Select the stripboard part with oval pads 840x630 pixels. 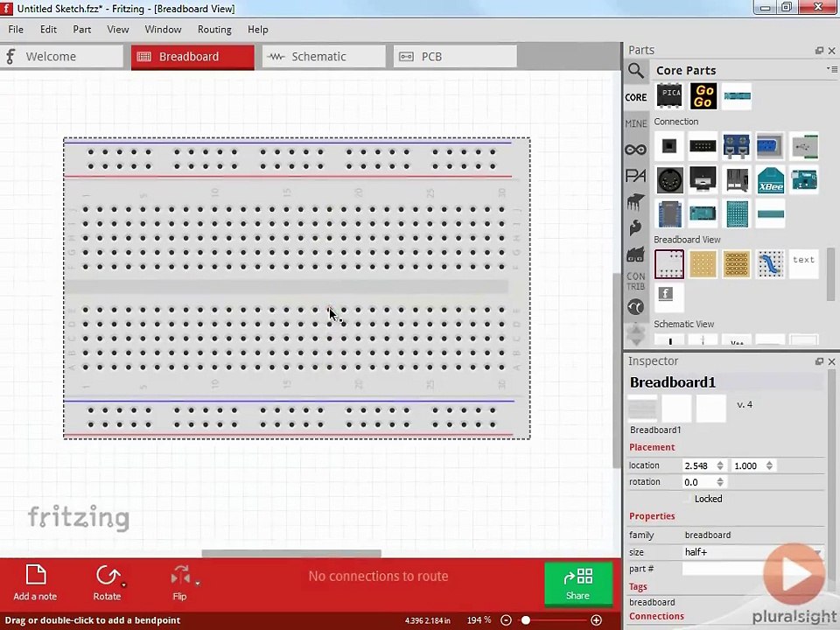737,263
